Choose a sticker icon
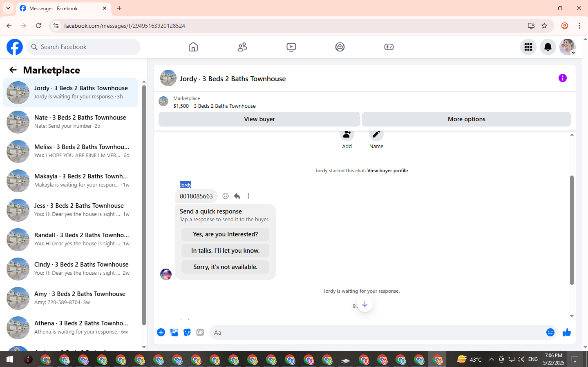 (187, 332)
